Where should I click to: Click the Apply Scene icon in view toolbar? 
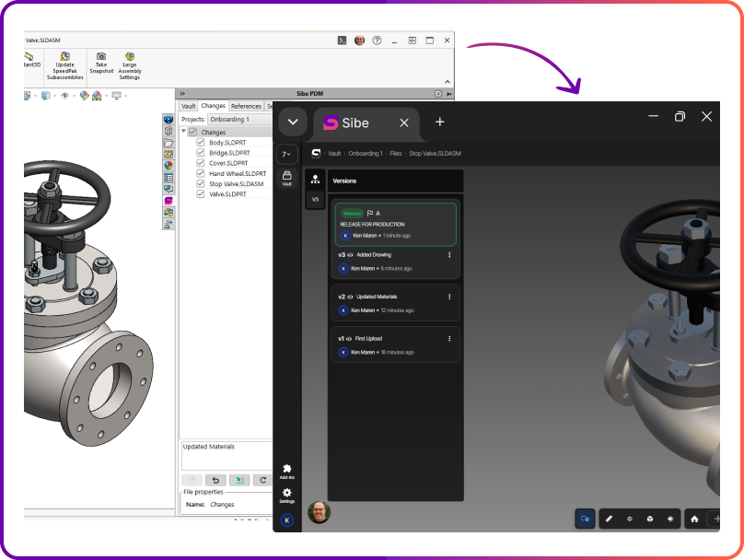click(x=97, y=96)
